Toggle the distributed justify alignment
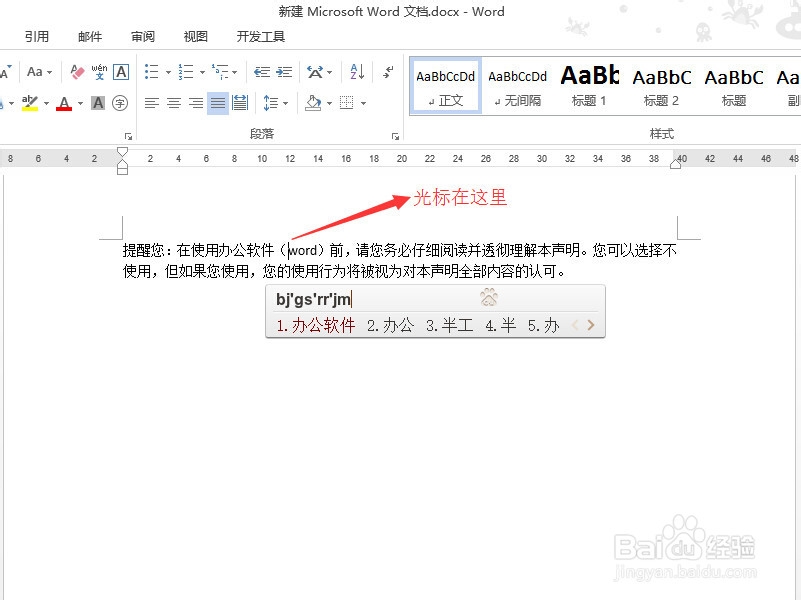 pos(239,102)
